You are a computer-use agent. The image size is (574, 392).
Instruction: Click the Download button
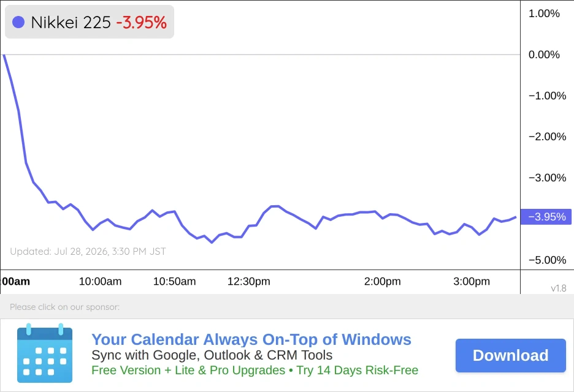[511, 355]
